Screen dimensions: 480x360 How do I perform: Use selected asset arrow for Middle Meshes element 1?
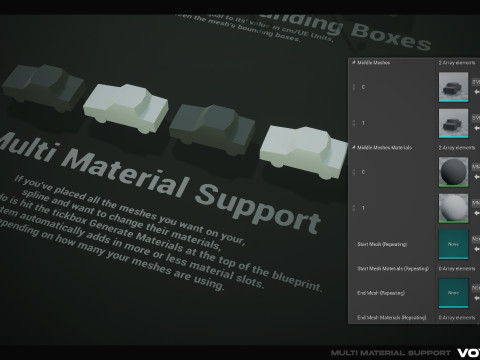[477, 128]
